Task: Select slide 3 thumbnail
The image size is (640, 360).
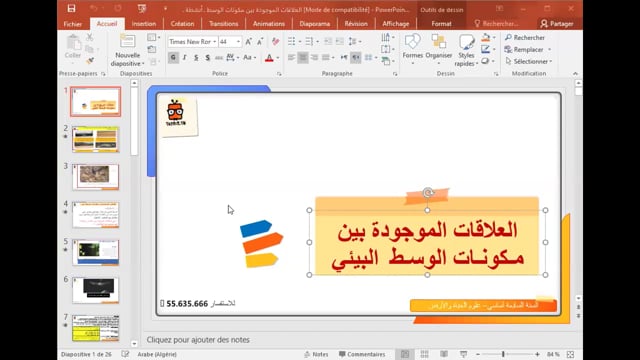Action: (96, 177)
